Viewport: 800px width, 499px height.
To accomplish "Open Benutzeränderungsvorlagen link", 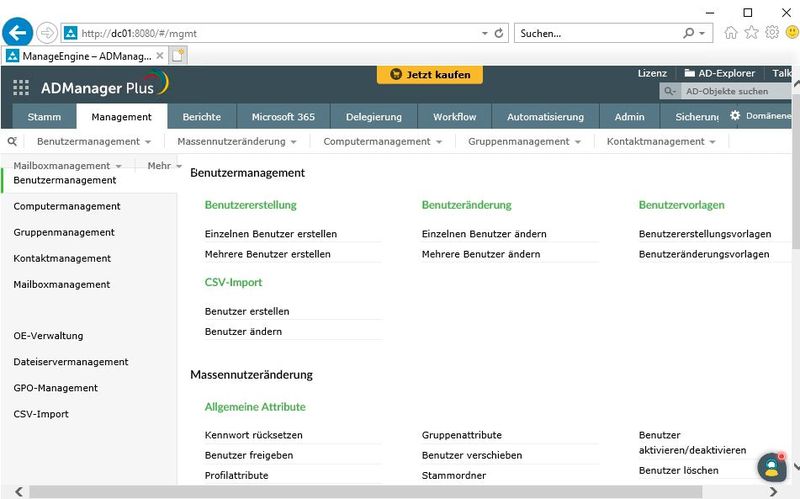I will tap(704, 254).
